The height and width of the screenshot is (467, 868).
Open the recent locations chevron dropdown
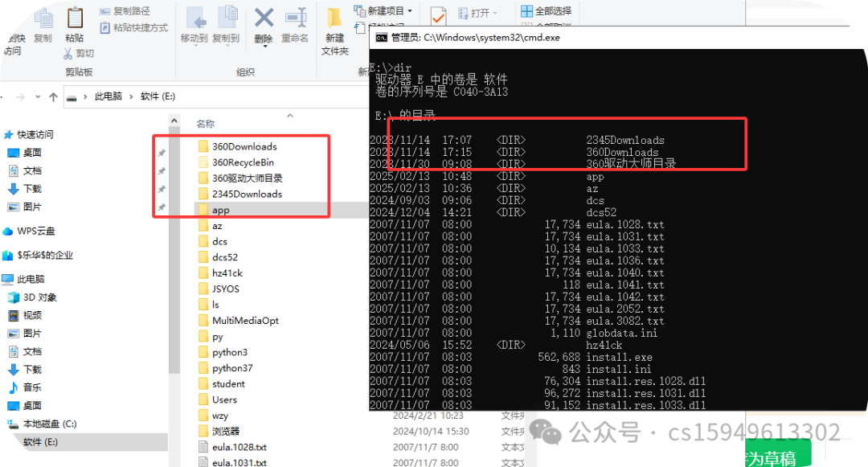38,96
